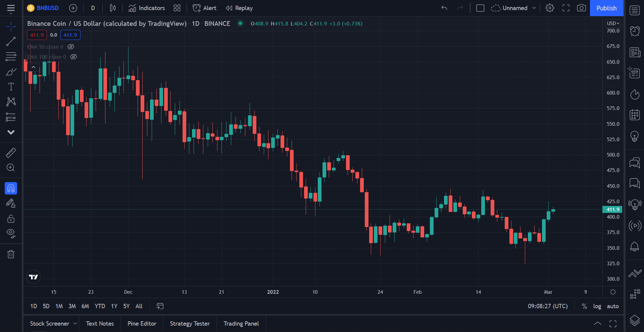Screen dimensions: 644x332
Task: Switch to the Stock Screener tab
Action: click(49, 324)
